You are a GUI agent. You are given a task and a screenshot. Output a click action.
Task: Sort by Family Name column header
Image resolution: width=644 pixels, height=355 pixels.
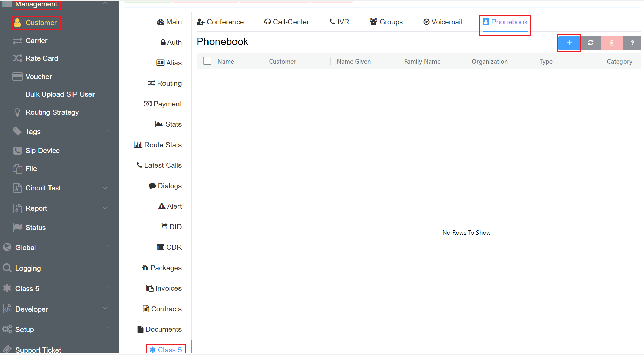(x=422, y=62)
